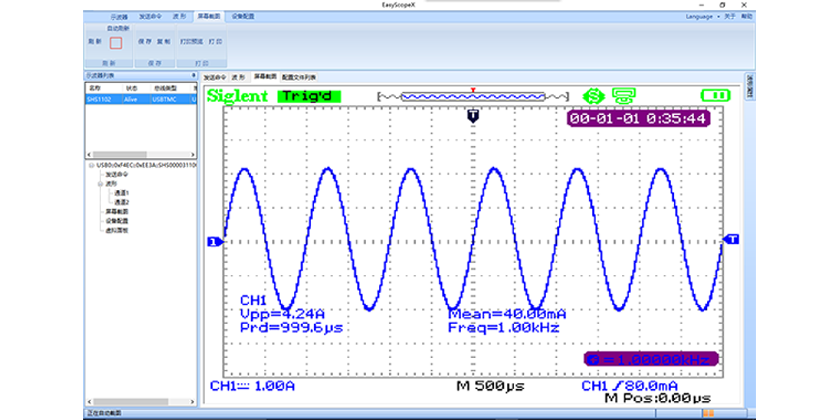This screenshot has width=840, height=420.
Task: Collapse the USB0 device tree node
Action: (91, 164)
